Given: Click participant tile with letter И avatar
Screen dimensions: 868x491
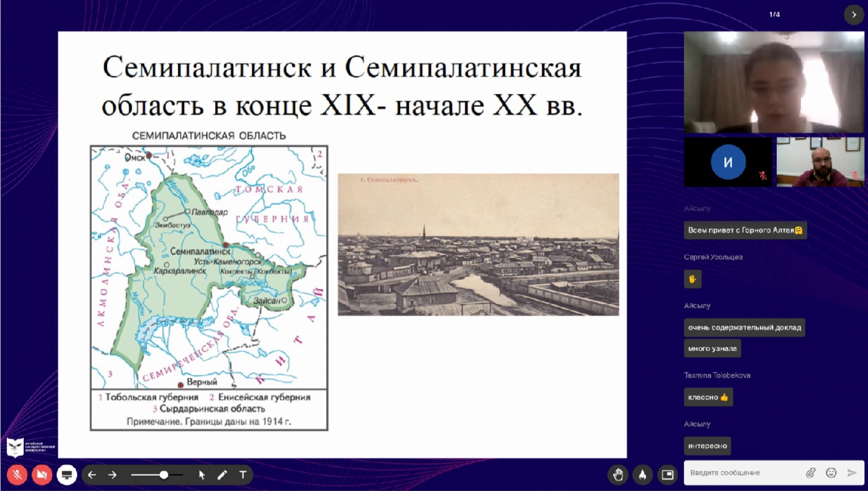Looking at the screenshot, I should (728, 162).
